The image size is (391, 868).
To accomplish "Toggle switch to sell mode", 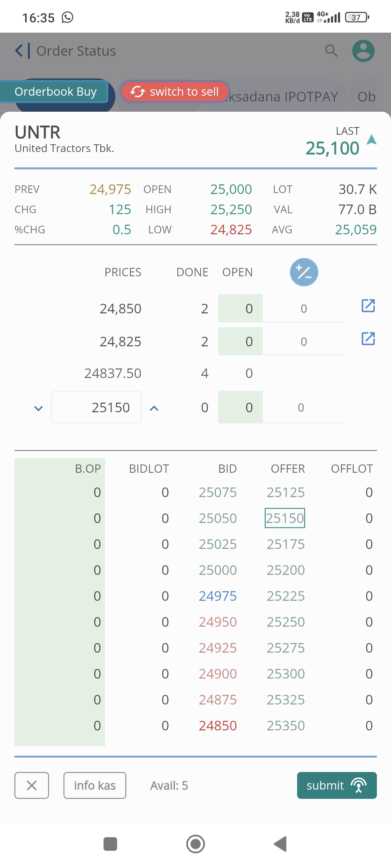I will (175, 91).
